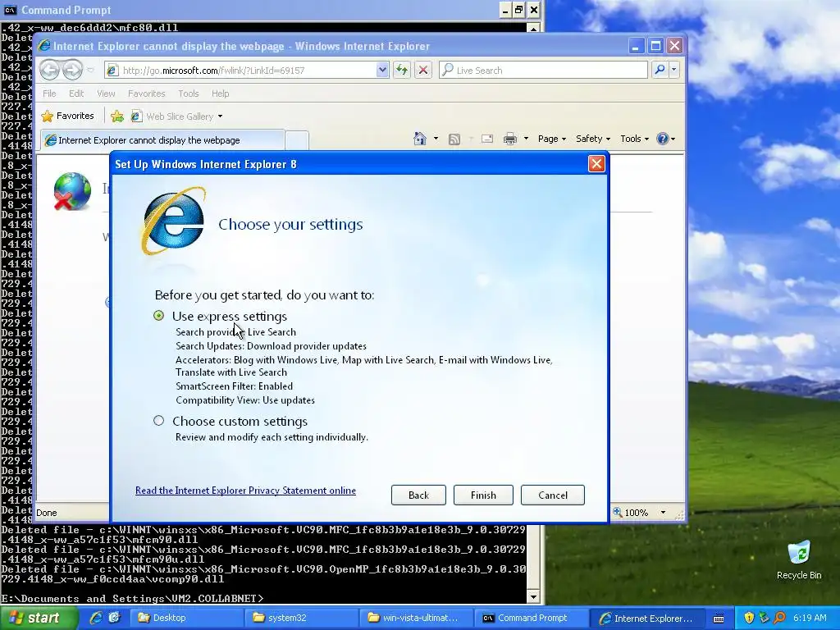Click the Favorites star button

68,116
